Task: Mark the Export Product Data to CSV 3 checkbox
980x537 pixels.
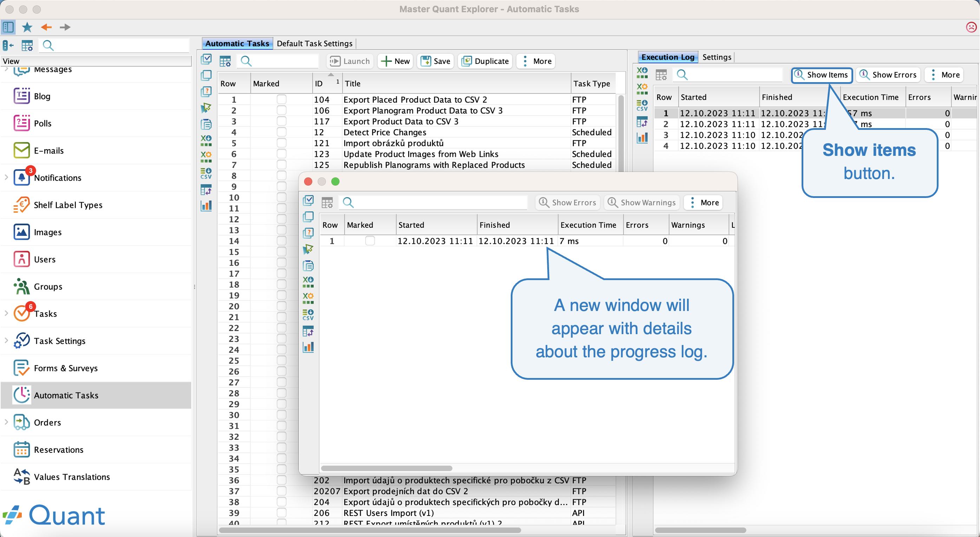Action: point(281,121)
